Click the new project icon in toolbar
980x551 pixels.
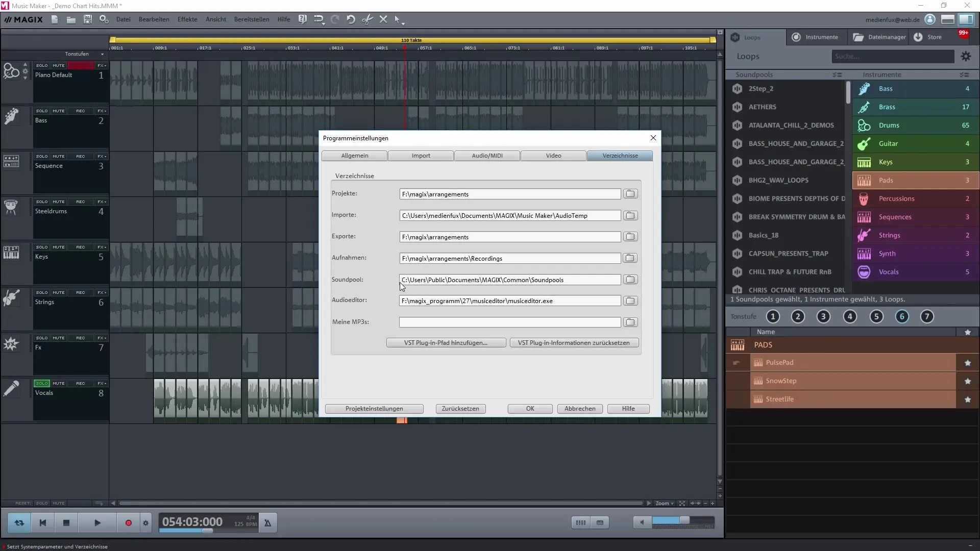click(x=55, y=19)
